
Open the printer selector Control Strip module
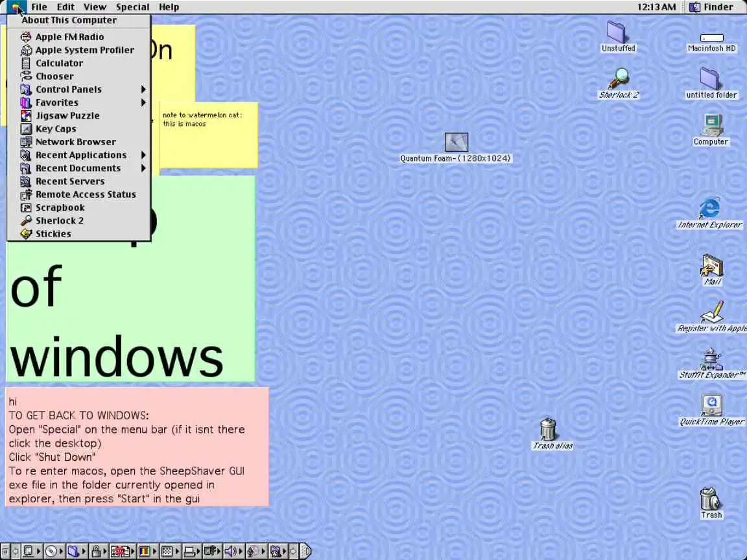[192, 552]
